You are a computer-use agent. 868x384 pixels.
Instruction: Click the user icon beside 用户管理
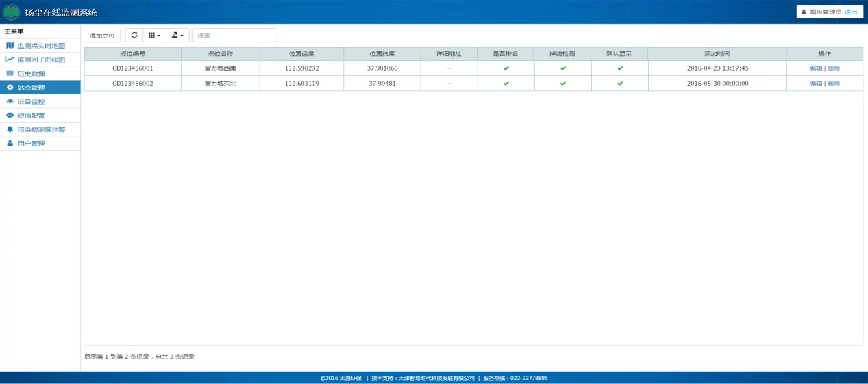coord(10,144)
